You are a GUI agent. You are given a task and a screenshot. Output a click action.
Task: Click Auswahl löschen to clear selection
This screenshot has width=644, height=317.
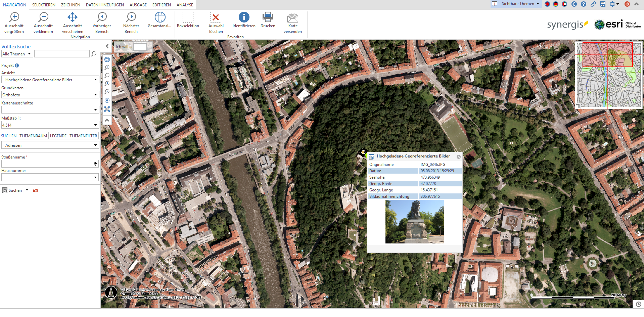(216, 21)
